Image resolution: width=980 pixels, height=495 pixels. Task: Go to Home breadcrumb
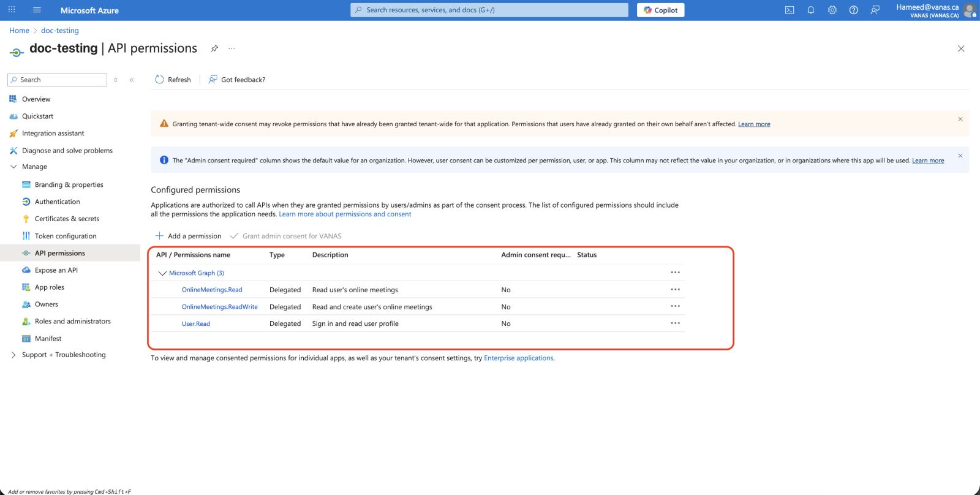click(19, 31)
